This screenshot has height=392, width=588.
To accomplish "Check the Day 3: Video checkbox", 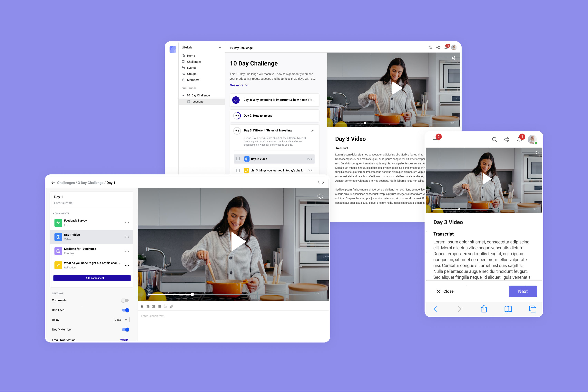I will 238,159.
